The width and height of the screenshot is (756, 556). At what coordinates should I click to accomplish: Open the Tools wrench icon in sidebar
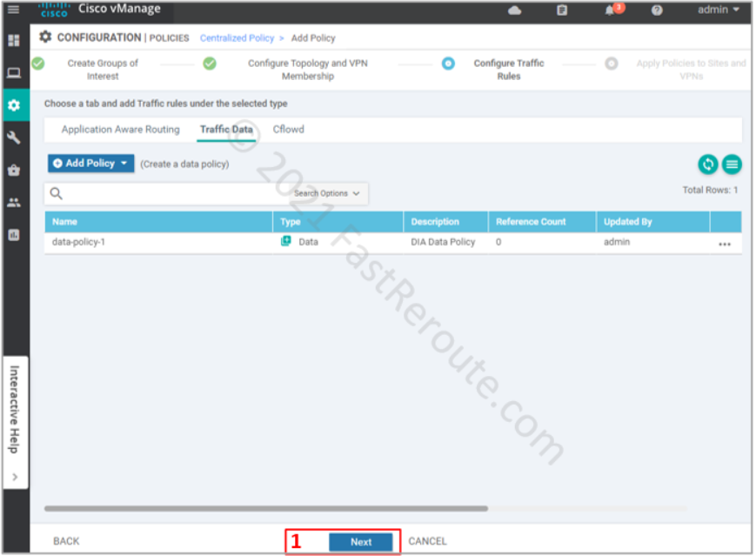click(x=14, y=137)
